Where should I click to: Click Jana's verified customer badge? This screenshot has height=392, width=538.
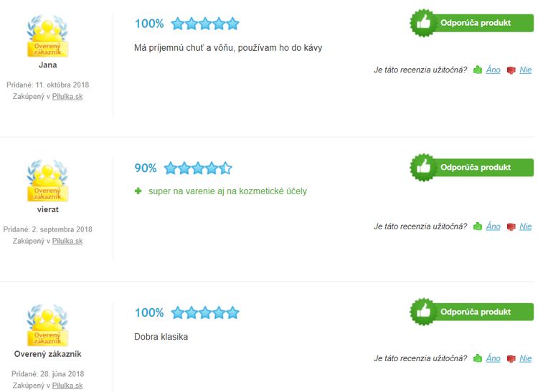[47, 36]
